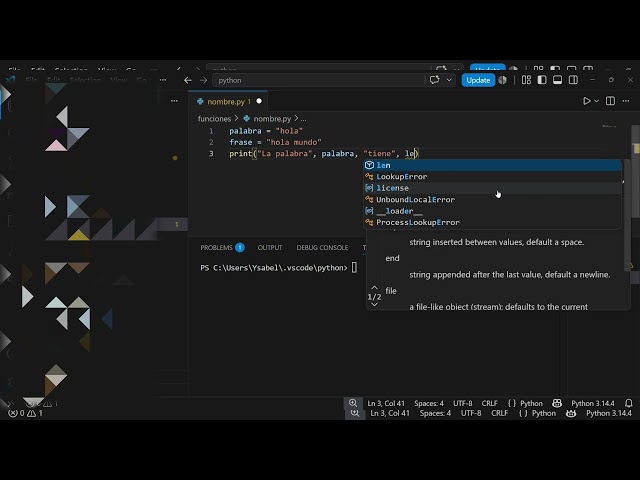This screenshot has height=480, width=640.
Task: Go forward with the right arrow
Action: coord(203,80)
